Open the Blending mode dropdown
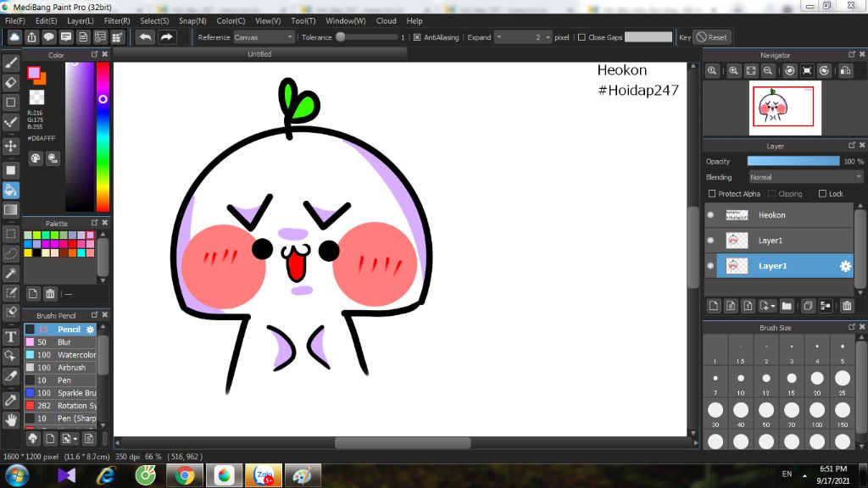This screenshot has width=868, height=488. (x=805, y=177)
